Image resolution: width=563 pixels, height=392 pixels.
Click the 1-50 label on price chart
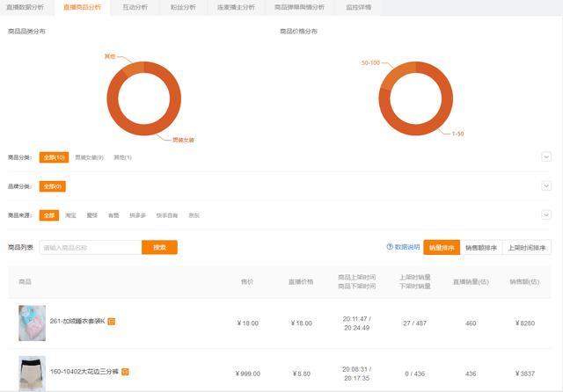tap(457, 134)
